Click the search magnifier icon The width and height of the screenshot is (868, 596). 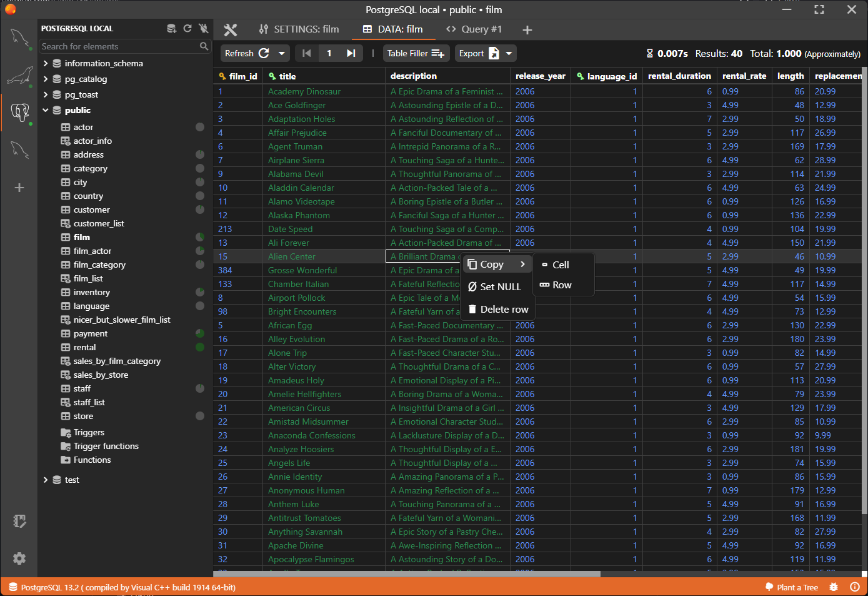click(204, 46)
